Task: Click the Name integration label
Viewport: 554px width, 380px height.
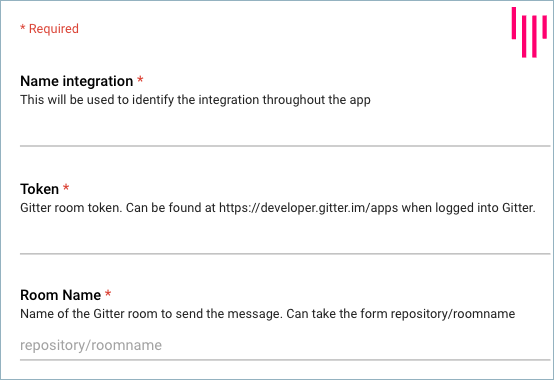Action: pyautogui.click(x=77, y=81)
